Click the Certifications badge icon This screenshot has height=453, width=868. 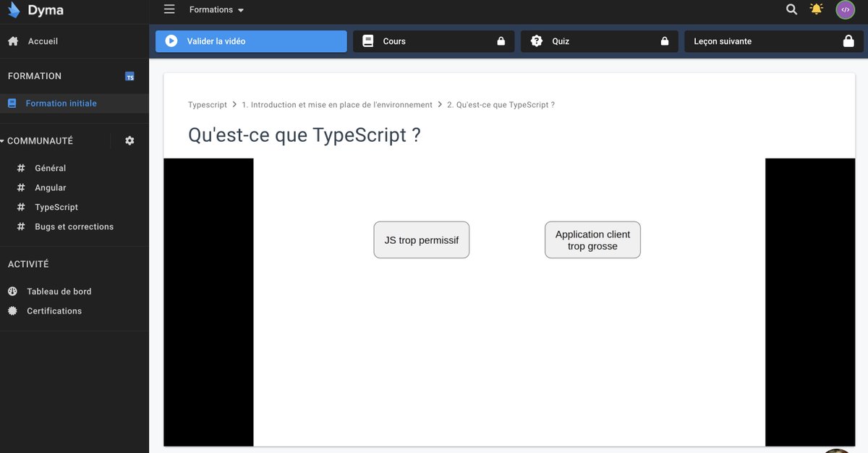click(12, 310)
